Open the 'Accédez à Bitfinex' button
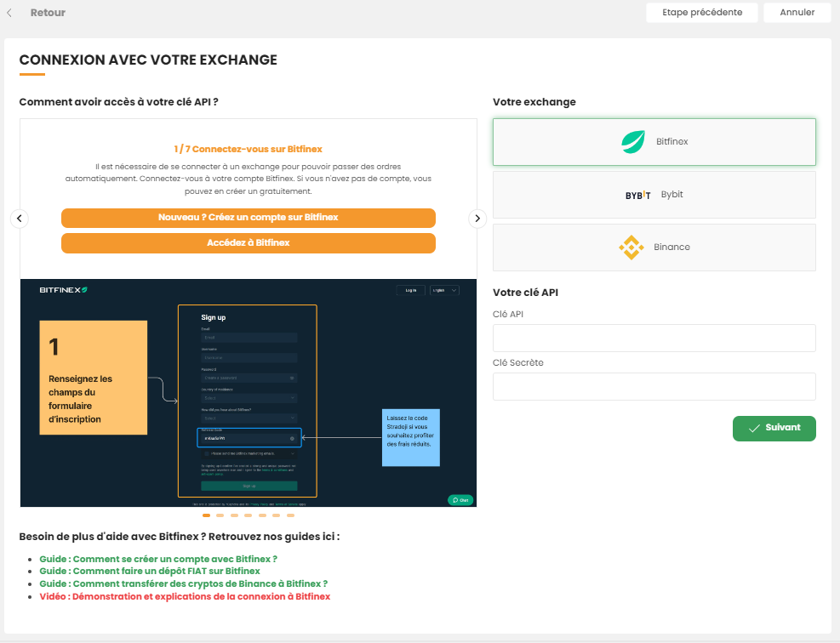The height and width of the screenshot is (643, 840). [x=248, y=243]
